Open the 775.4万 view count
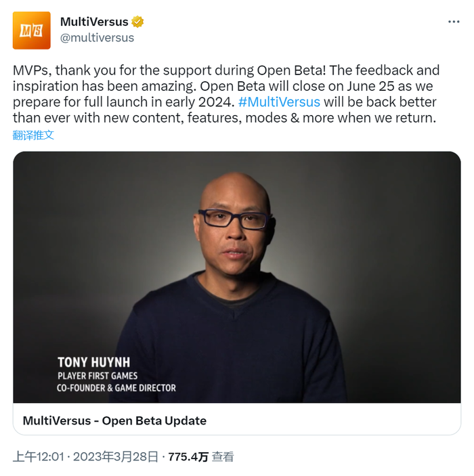The height and width of the screenshot is (476, 474). point(188,456)
